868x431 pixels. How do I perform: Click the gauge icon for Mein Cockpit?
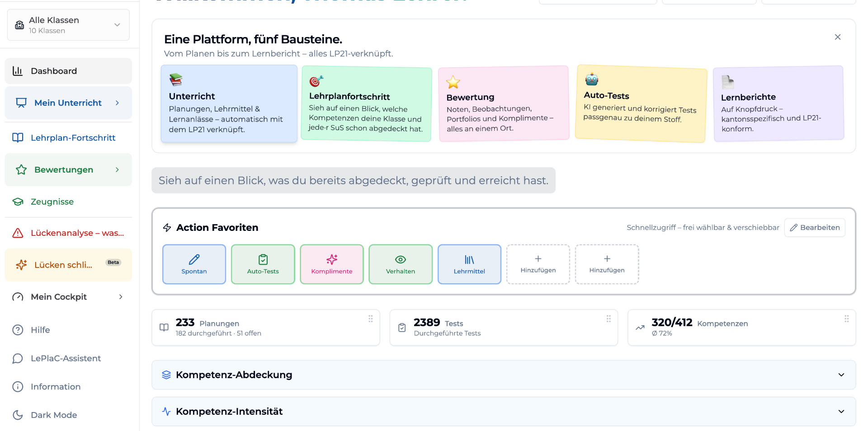(18, 297)
